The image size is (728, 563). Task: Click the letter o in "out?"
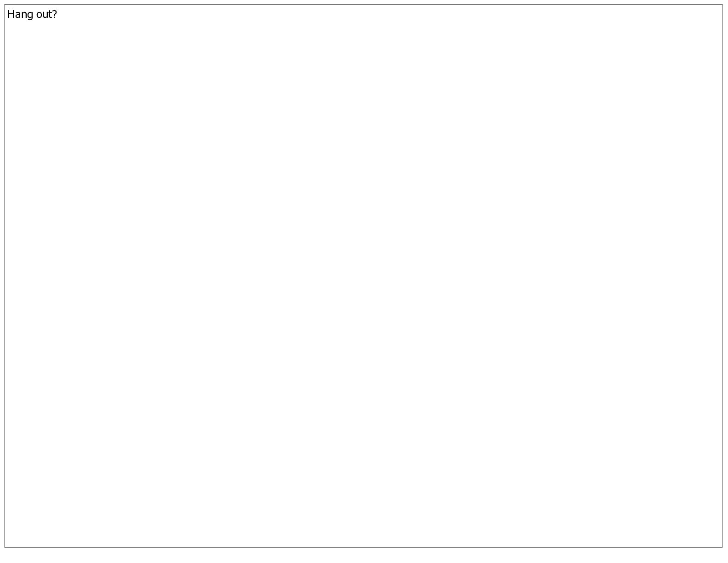point(39,15)
